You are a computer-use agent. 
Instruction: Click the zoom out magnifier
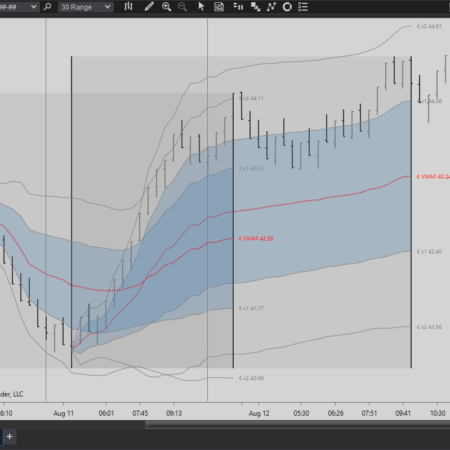click(182, 7)
